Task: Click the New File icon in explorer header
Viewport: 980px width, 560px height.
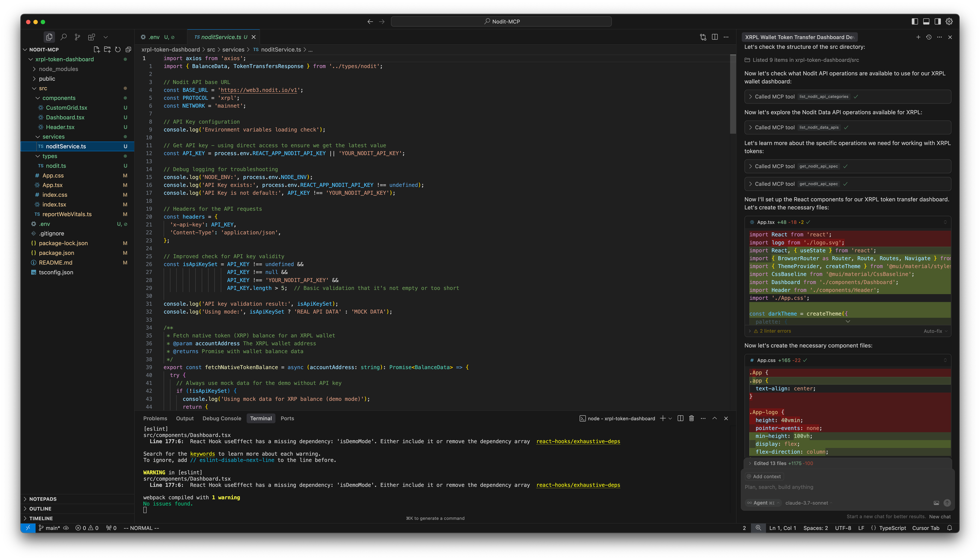Action: [x=97, y=49]
